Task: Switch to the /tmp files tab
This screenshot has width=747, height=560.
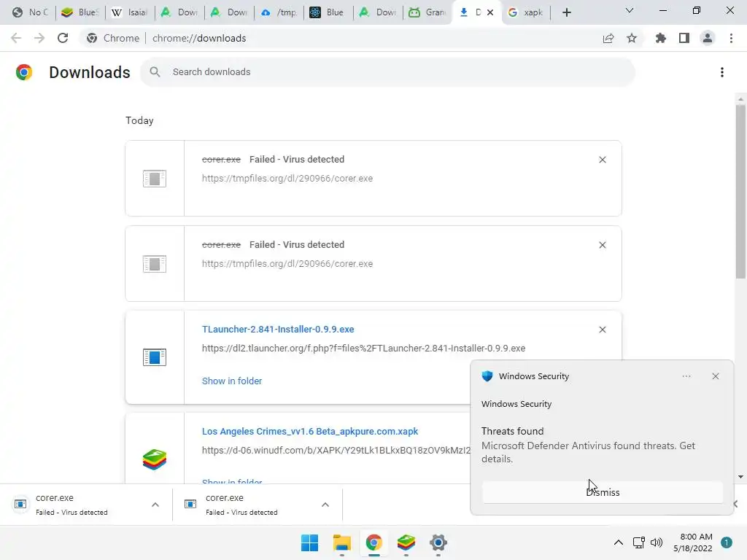Action: click(x=279, y=12)
